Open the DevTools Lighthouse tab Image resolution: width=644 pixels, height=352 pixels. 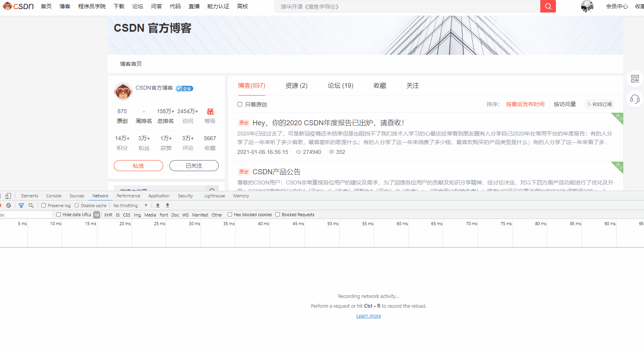tap(214, 196)
